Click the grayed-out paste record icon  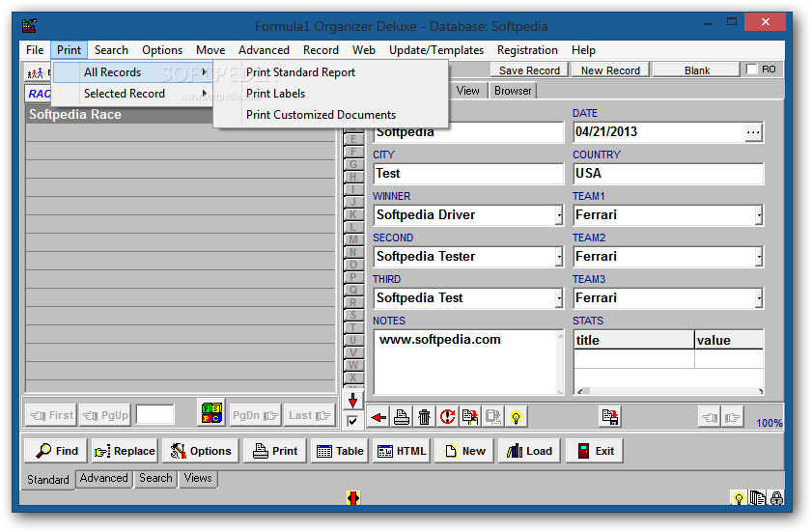pyautogui.click(x=492, y=417)
